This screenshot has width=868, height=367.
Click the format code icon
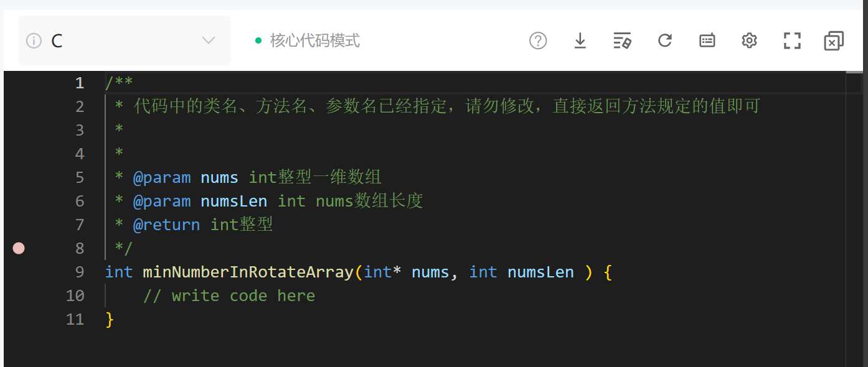[623, 41]
